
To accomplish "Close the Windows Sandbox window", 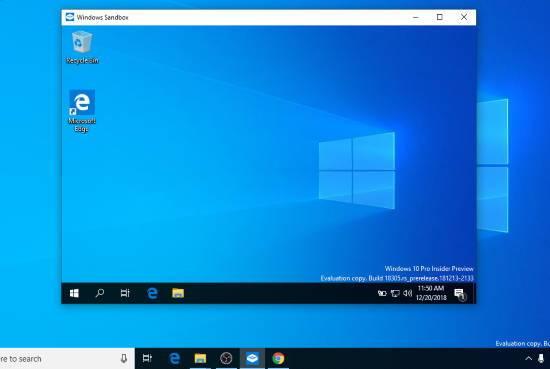I will pos(464,17).
